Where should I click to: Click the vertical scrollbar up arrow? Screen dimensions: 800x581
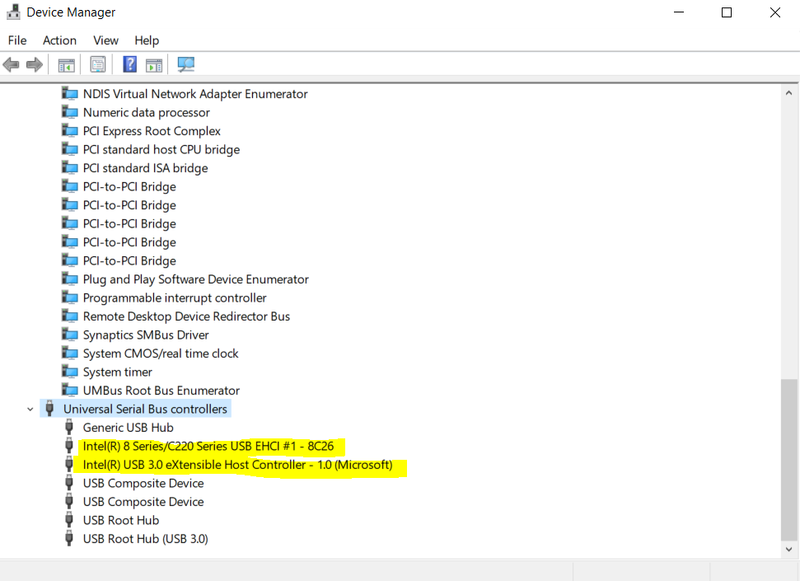tap(789, 91)
